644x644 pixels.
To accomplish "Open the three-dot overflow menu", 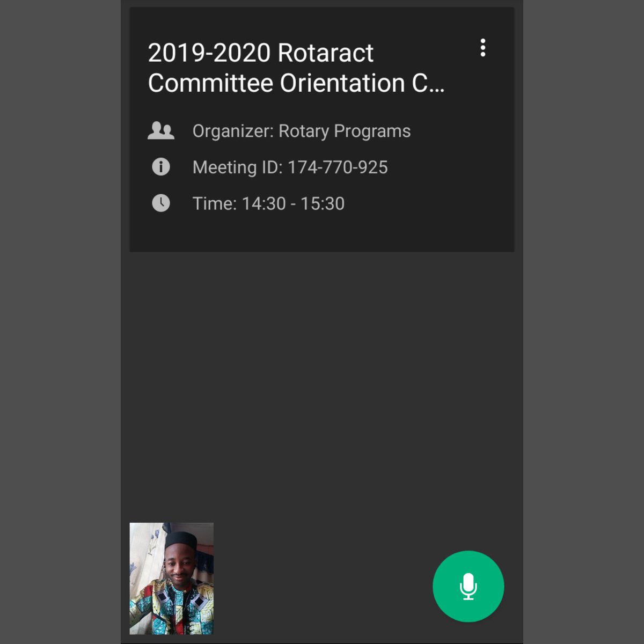I will point(483,48).
